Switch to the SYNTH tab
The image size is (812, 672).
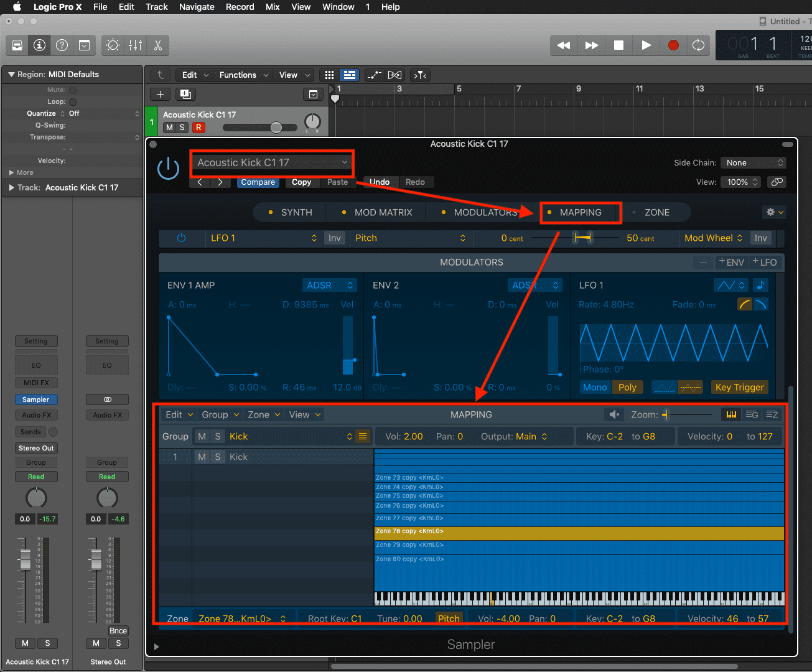(290, 212)
